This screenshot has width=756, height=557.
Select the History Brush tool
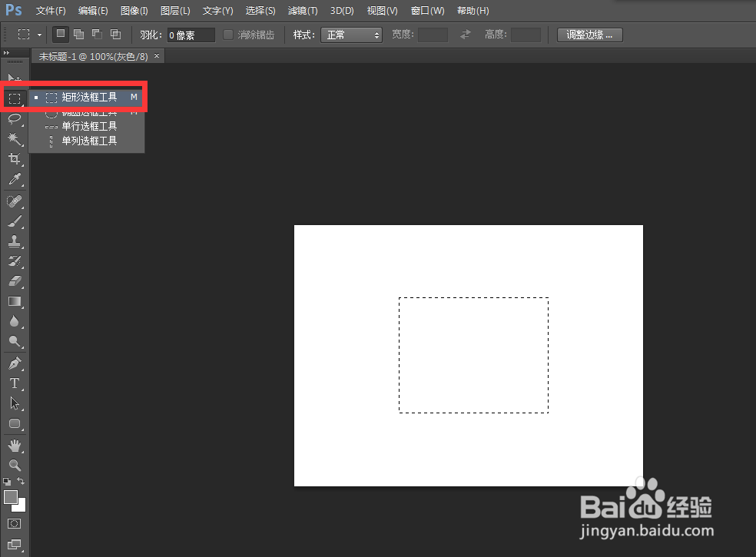15,261
